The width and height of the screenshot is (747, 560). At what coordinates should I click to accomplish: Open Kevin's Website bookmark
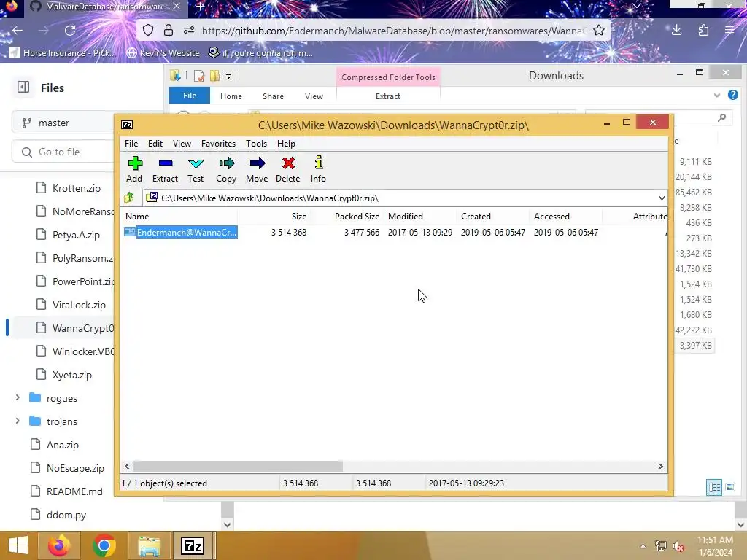coord(163,52)
